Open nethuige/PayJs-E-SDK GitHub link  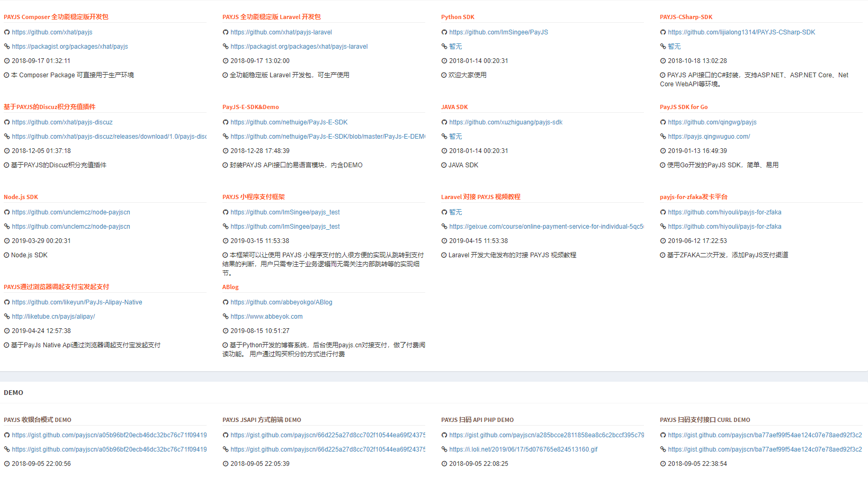[x=289, y=122]
